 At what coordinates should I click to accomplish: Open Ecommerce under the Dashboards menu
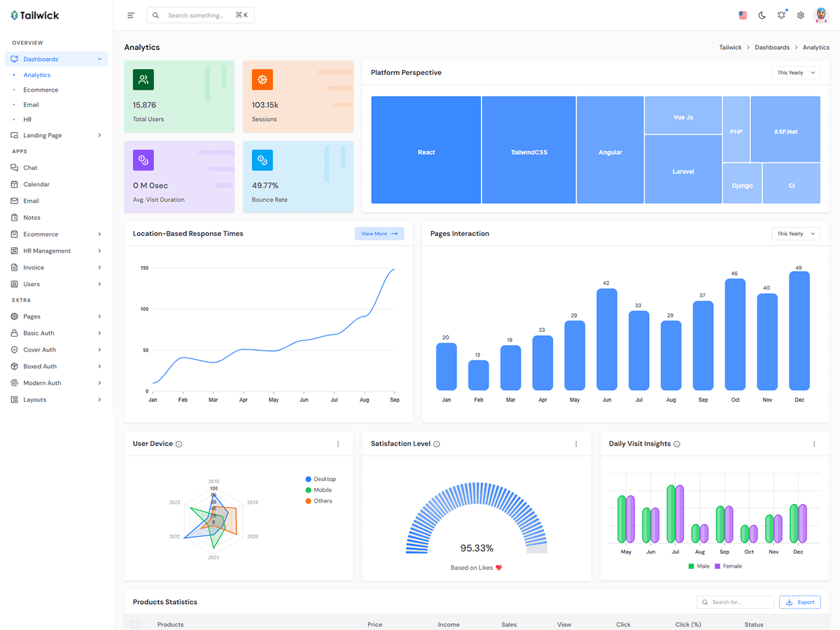(x=41, y=90)
